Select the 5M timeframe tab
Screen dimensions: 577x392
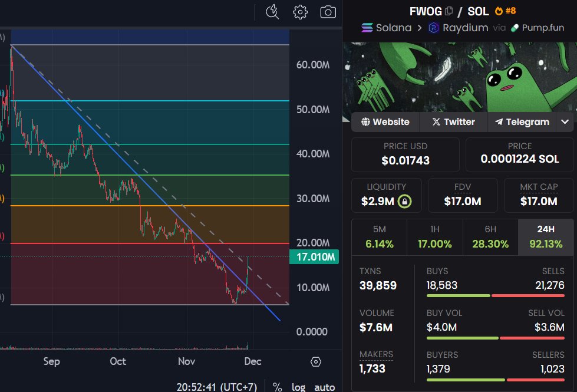[x=380, y=236]
